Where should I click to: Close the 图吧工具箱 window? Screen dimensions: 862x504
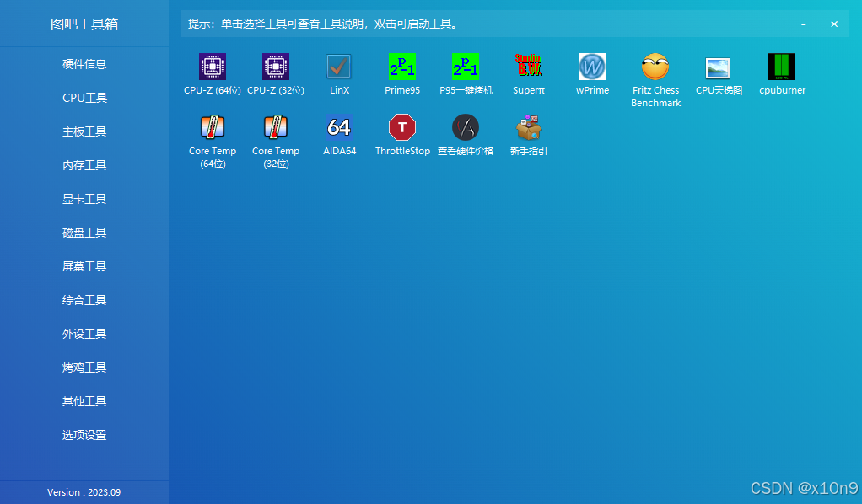[x=834, y=24]
